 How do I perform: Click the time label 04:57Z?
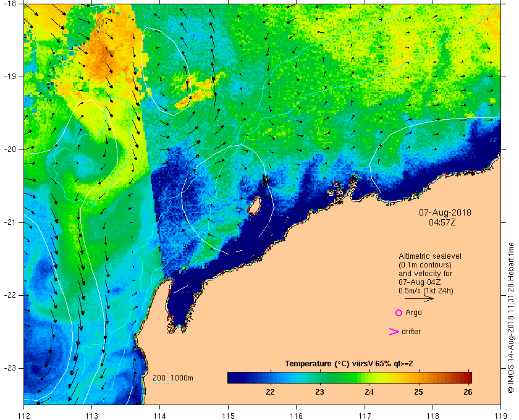point(442,222)
